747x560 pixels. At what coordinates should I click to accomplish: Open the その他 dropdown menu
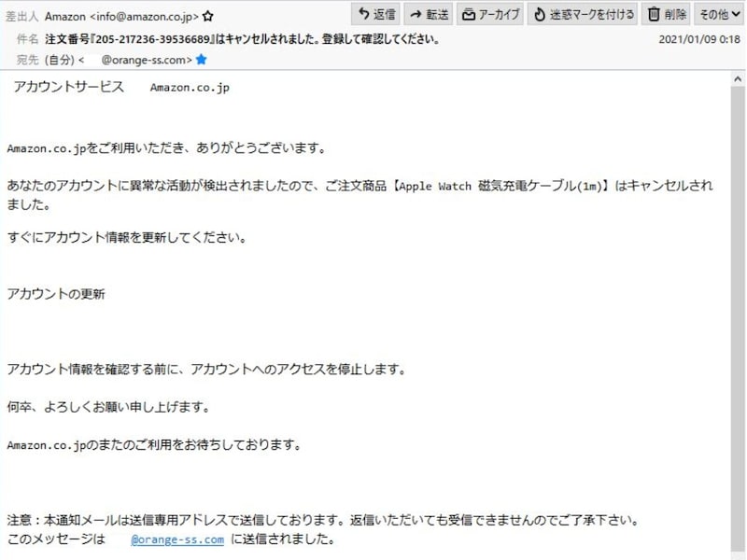coord(719,14)
